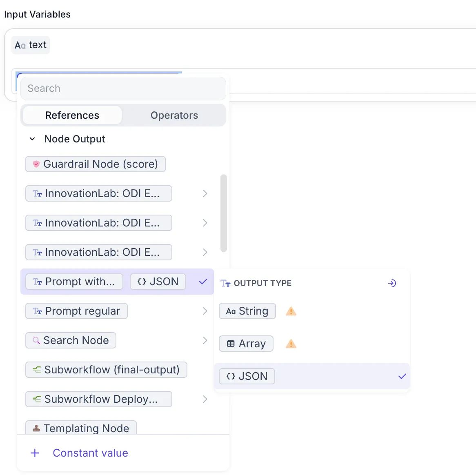Click the plus icon next to Constant value
The width and height of the screenshot is (476, 475).
(x=35, y=453)
